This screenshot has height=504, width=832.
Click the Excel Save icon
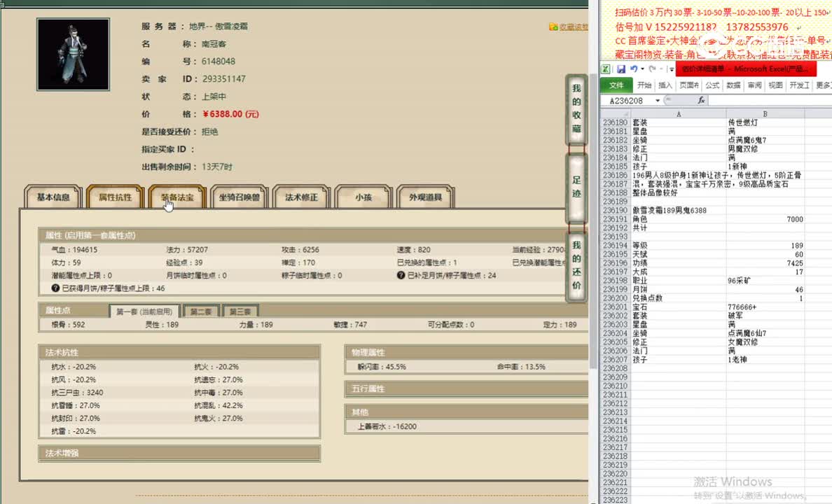620,69
